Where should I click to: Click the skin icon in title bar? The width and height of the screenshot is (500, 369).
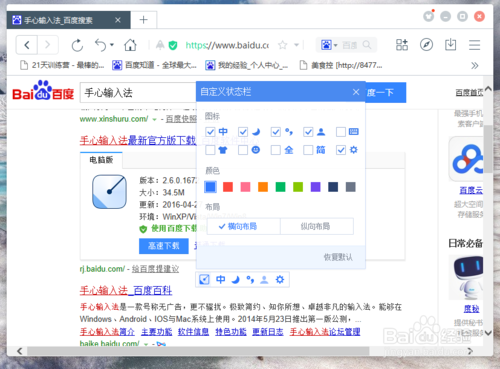pos(429,16)
